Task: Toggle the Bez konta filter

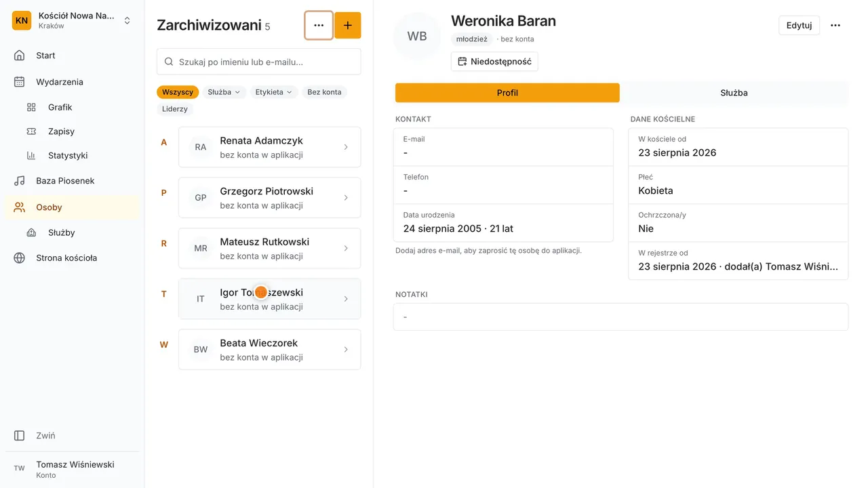Action: (324, 92)
